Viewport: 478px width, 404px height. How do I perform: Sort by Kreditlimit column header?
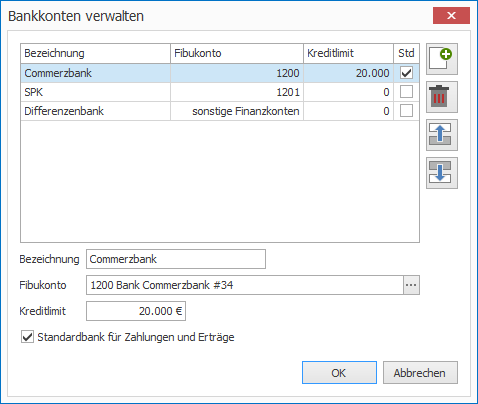tap(349, 53)
